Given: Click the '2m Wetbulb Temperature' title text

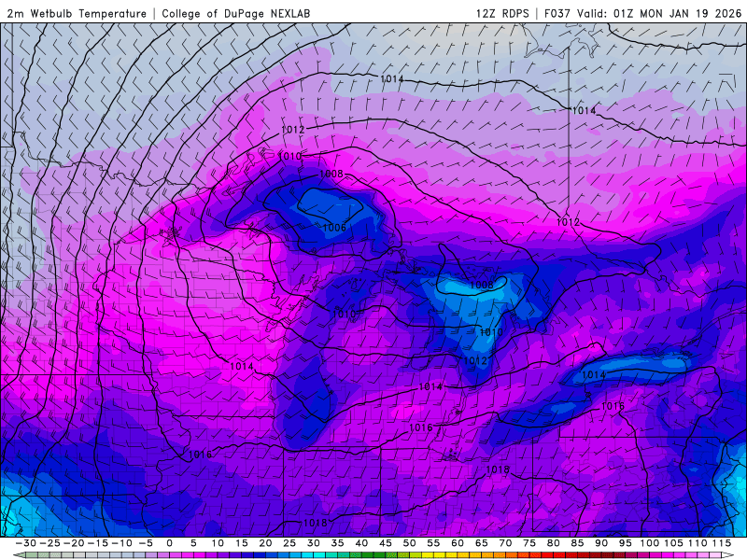Looking at the screenshot, I should (77, 14).
